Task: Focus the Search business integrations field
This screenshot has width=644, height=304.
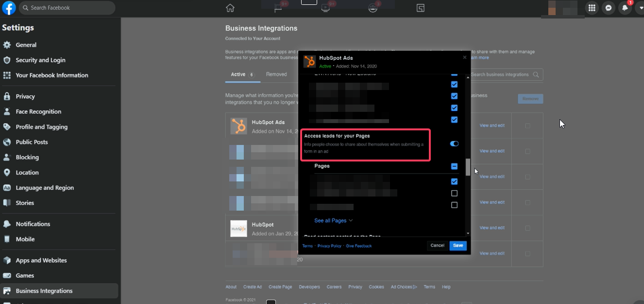Action: [506, 74]
